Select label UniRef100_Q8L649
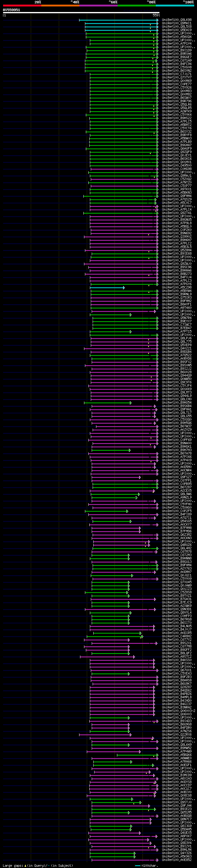 [x=176, y=745]
